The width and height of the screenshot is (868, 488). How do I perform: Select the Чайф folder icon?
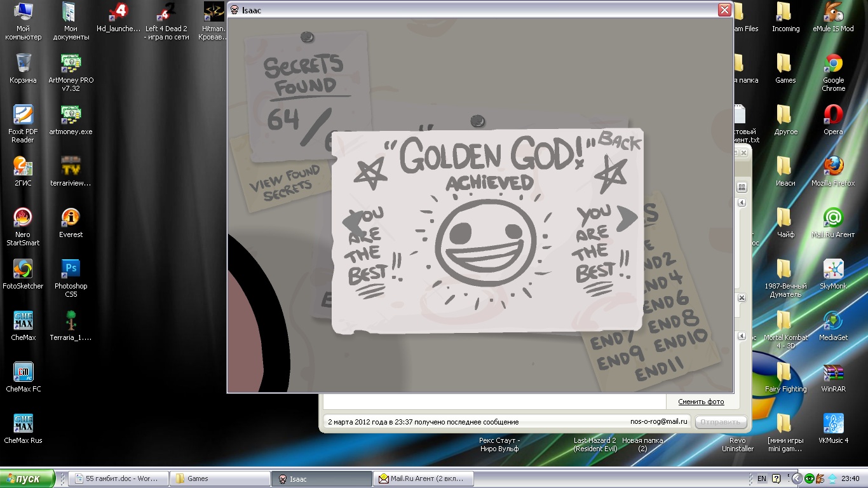coord(785,223)
